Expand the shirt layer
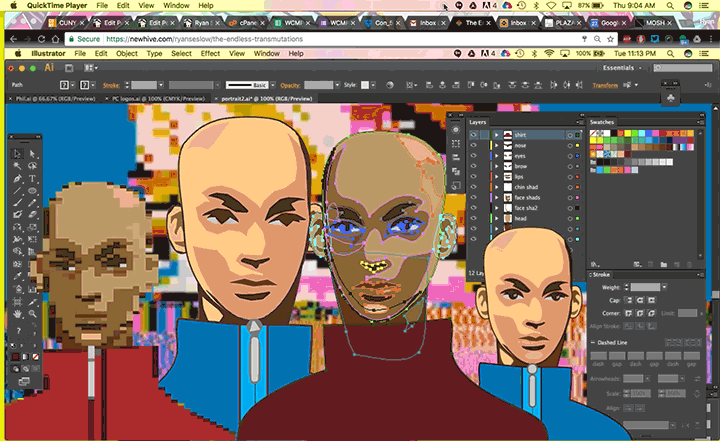The image size is (720, 441). (496, 134)
